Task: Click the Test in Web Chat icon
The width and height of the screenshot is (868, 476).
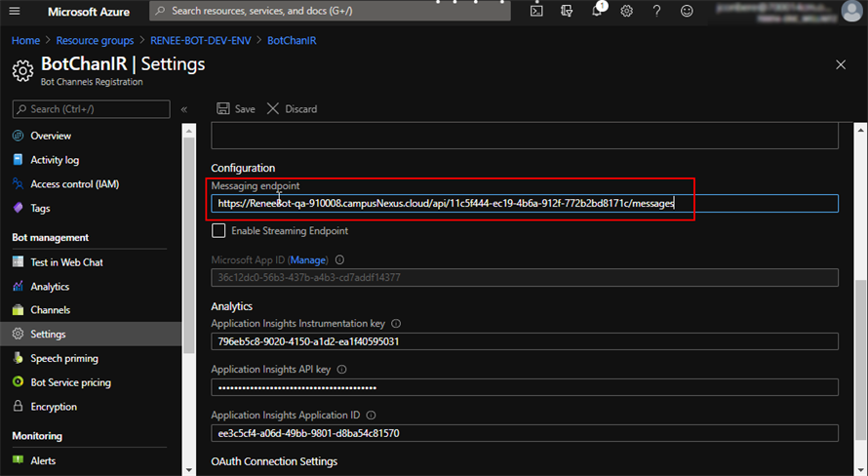Action: [x=19, y=261]
